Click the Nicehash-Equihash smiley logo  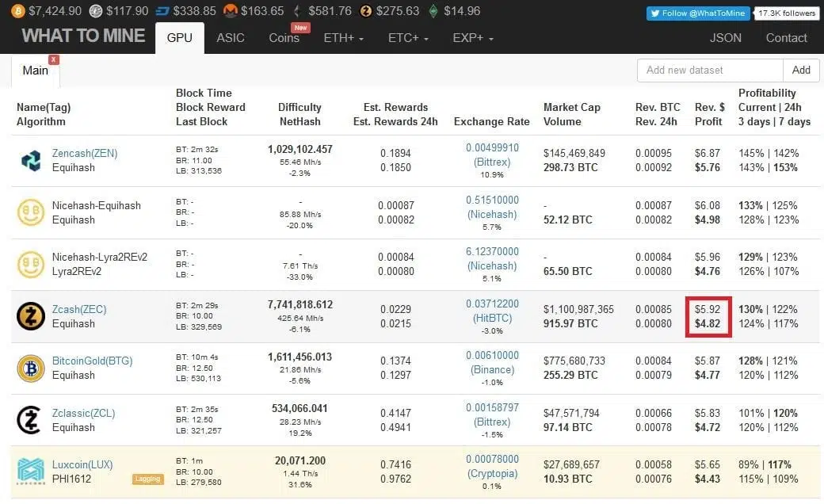[x=31, y=212]
